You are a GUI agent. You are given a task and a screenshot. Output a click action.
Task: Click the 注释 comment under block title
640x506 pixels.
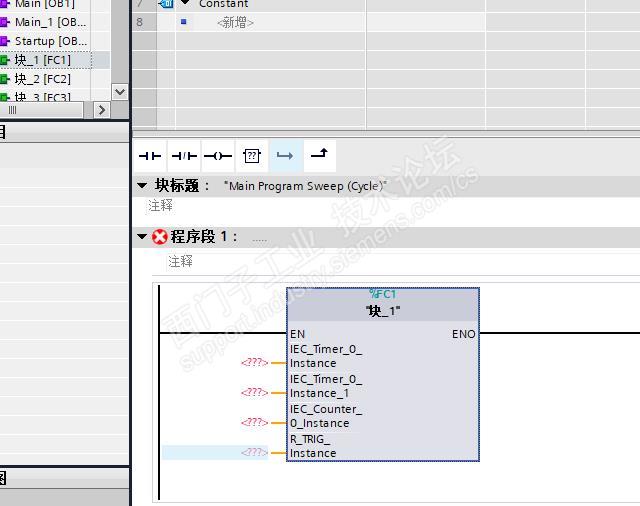coord(160,205)
